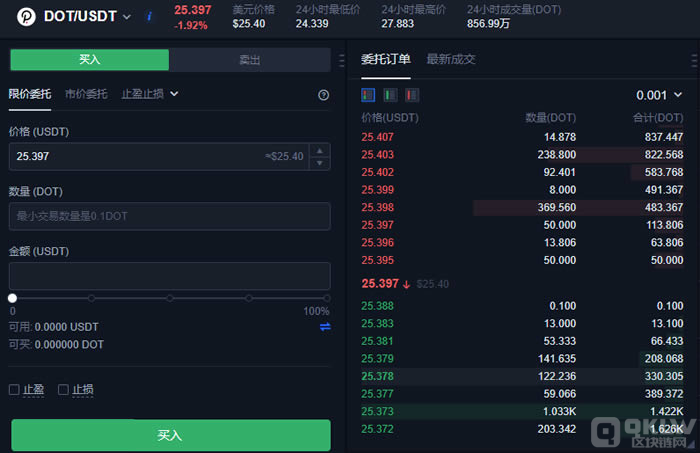Click the 100% point on amount slider

pos(325,298)
